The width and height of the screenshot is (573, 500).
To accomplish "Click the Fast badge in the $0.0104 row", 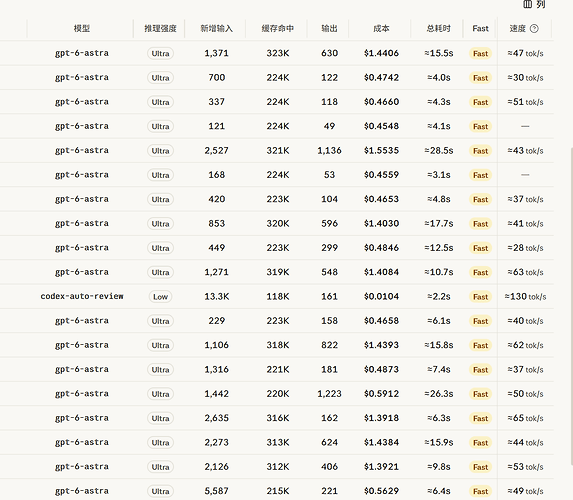I will coord(480,297).
